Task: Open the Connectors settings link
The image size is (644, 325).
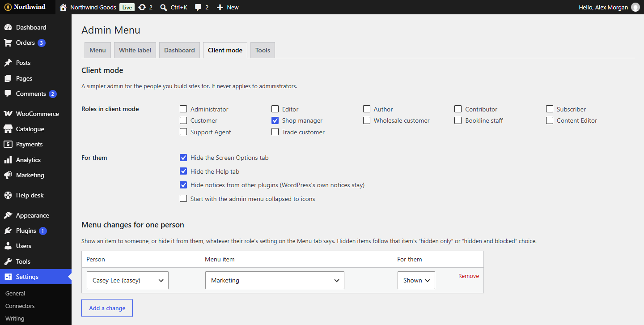Action: pos(20,306)
